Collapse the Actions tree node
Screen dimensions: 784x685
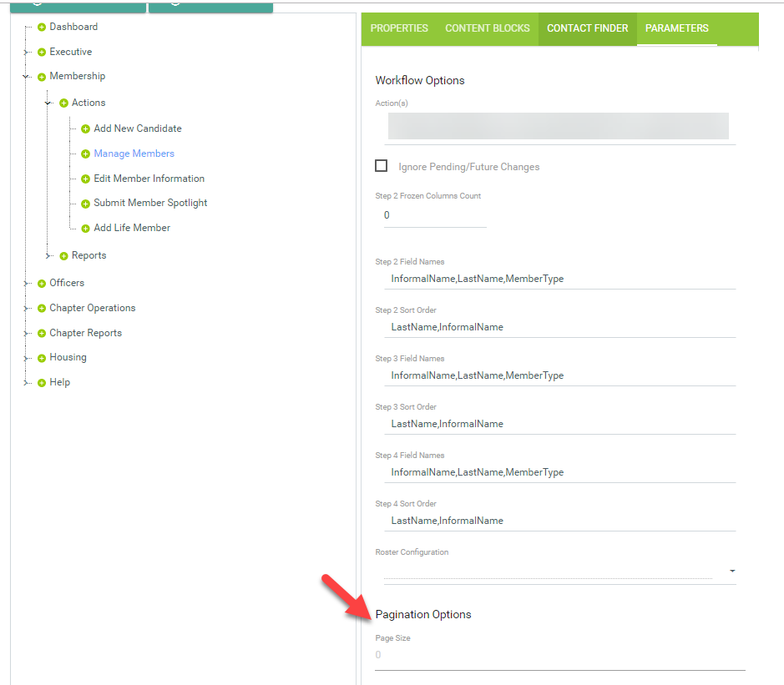(x=49, y=103)
